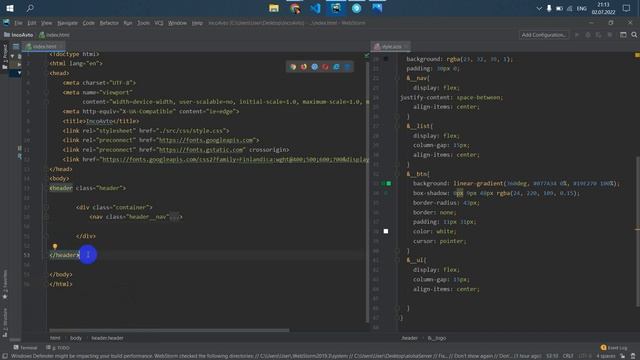Click the fonts.gstatic.com preconnect link
Image resolution: width=640 pixels, height=360 pixels.
[200, 150]
